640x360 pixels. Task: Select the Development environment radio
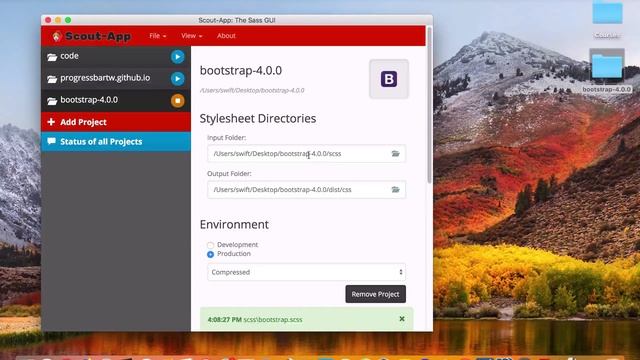click(x=210, y=245)
